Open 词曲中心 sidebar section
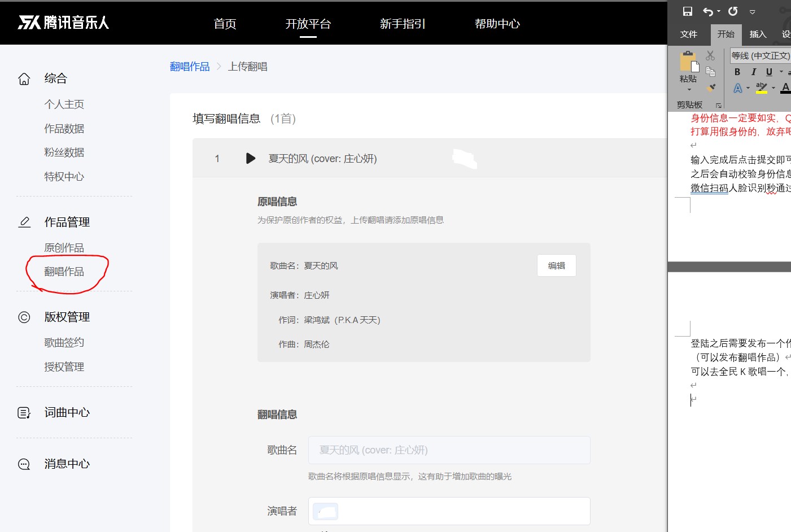Image resolution: width=791 pixels, height=532 pixels. click(x=67, y=413)
